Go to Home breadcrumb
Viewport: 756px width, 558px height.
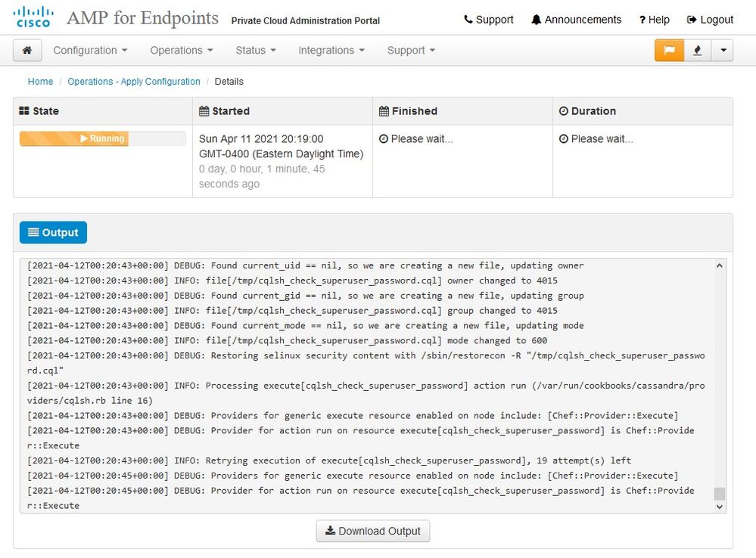(41, 82)
